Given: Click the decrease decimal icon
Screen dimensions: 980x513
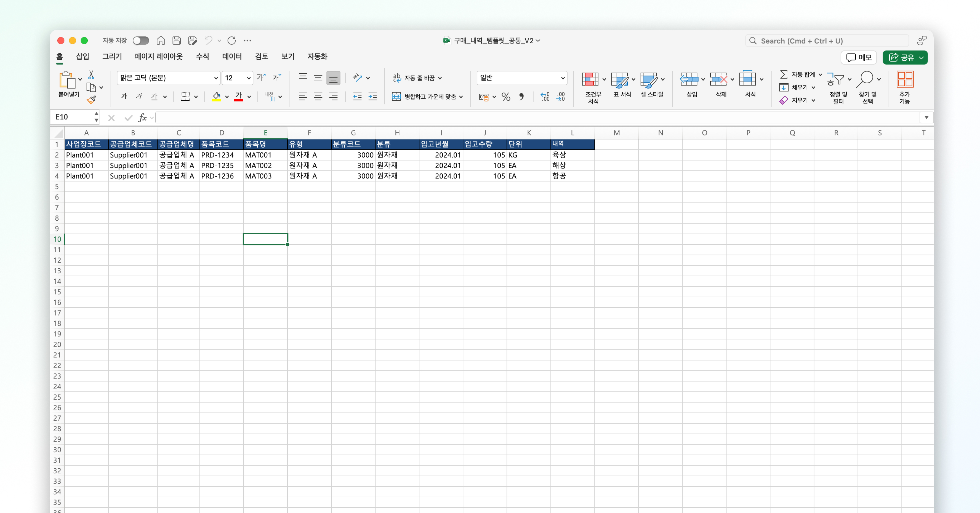Looking at the screenshot, I should coord(560,97).
